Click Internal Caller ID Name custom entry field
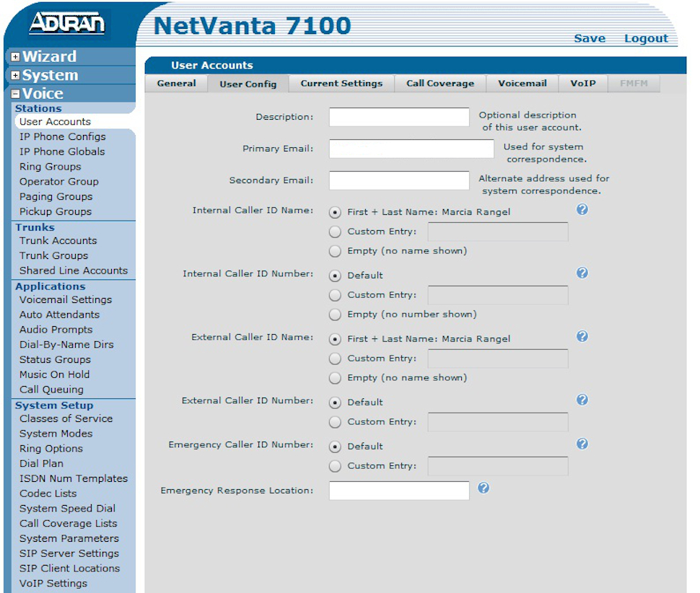Screen dimensions: 700x593 click(x=498, y=232)
